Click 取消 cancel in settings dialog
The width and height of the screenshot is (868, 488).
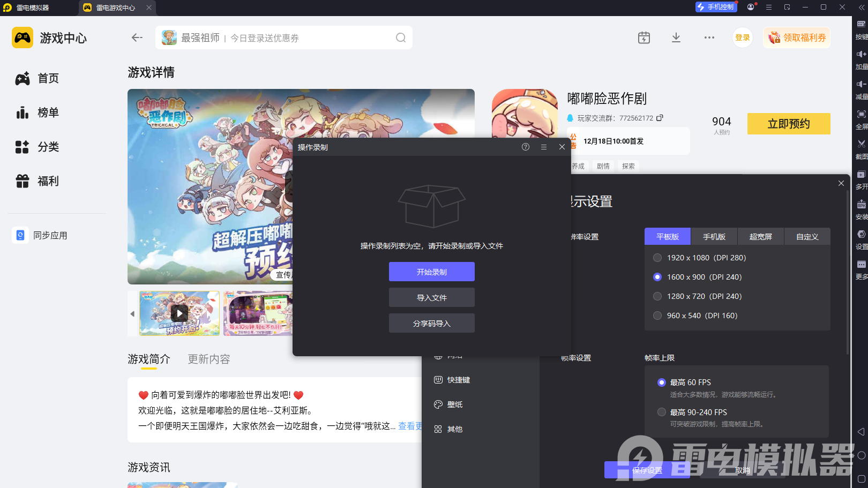point(743,470)
